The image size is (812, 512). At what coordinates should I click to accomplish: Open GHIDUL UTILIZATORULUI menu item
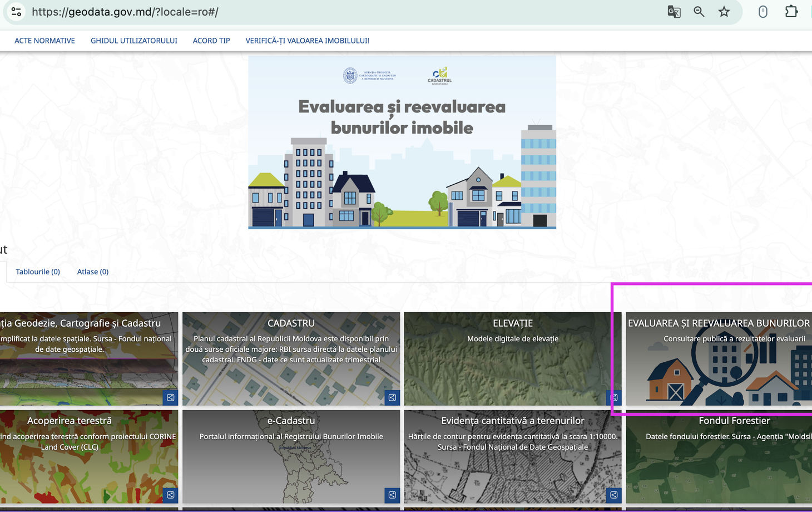click(134, 41)
